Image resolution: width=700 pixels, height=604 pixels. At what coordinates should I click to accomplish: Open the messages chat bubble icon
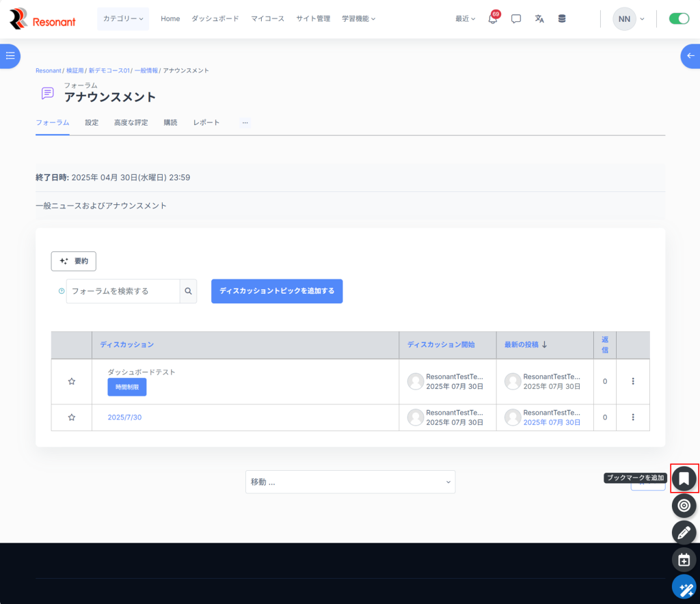[x=516, y=19]
